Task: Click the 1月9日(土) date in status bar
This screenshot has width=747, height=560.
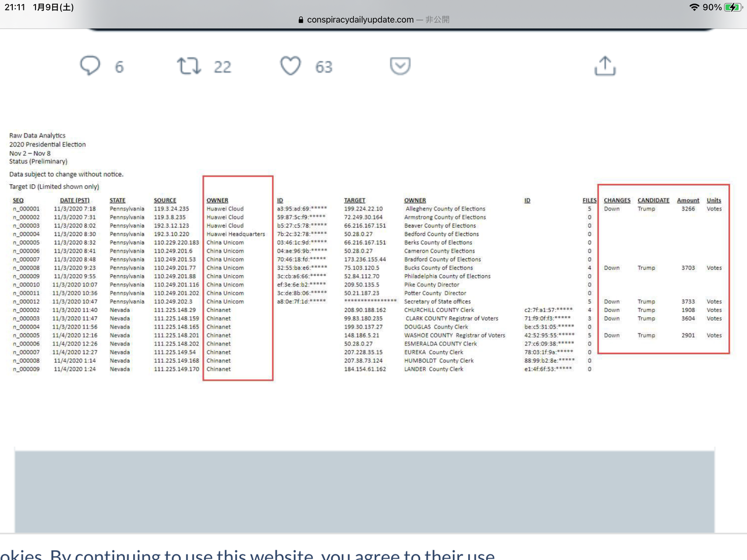Action: click(x=53, y=7)
